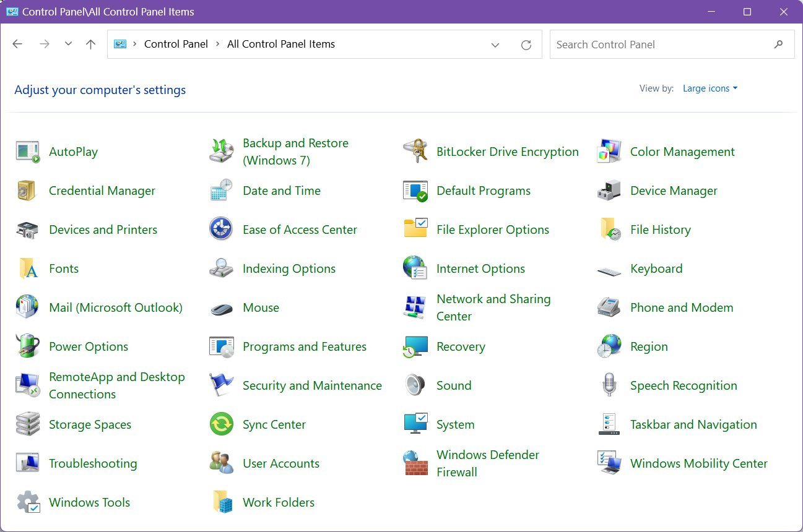Click the Color Management monitor icon

tap(609, 152)
